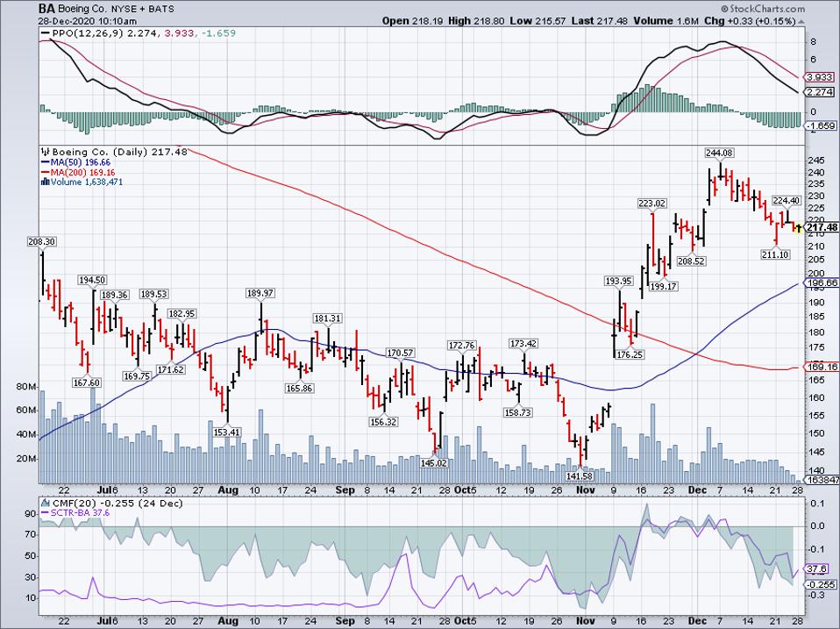Select the 211.10 low price label
Screen dimensions: 840x629
pyautogui.click(x=775, y=254)
